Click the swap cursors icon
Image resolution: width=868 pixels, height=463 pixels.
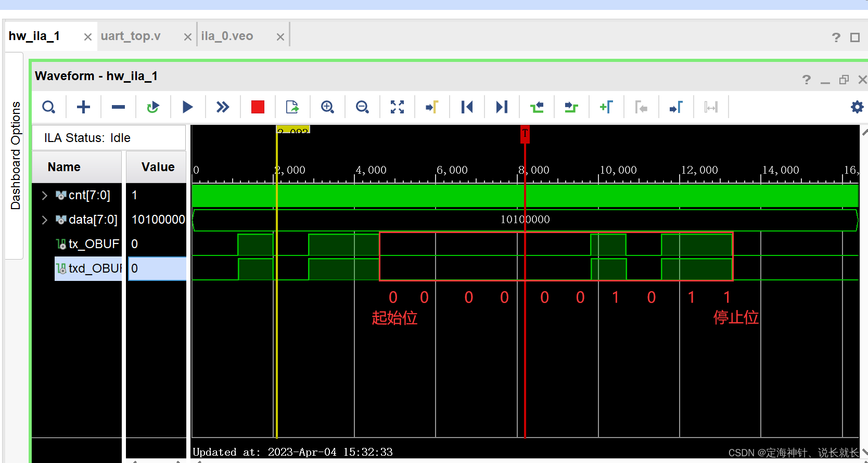point(711,107)
